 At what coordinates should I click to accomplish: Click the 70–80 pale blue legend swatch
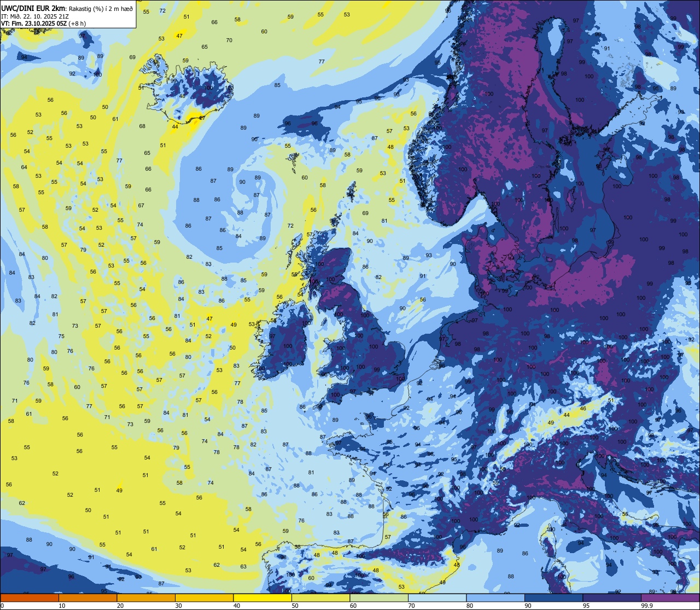(x=437, y=598)
